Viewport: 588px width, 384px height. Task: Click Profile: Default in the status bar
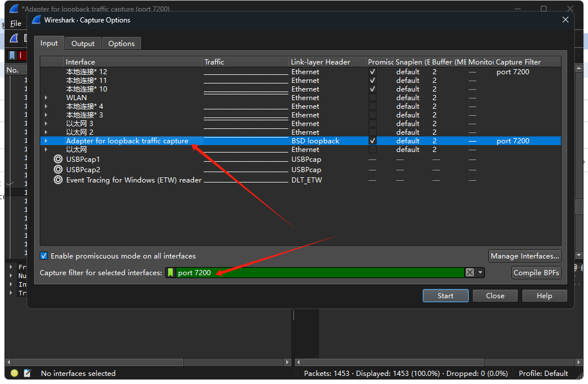(x=543, y=374)
